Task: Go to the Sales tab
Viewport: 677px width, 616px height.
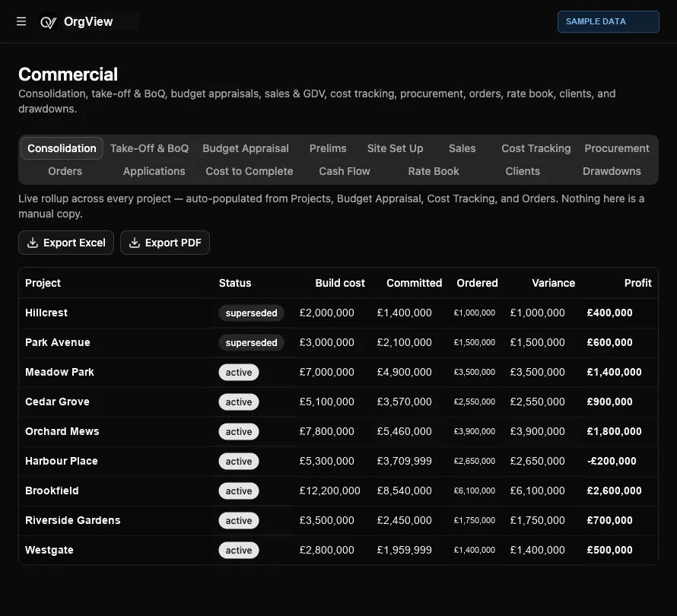Action: 462,148
